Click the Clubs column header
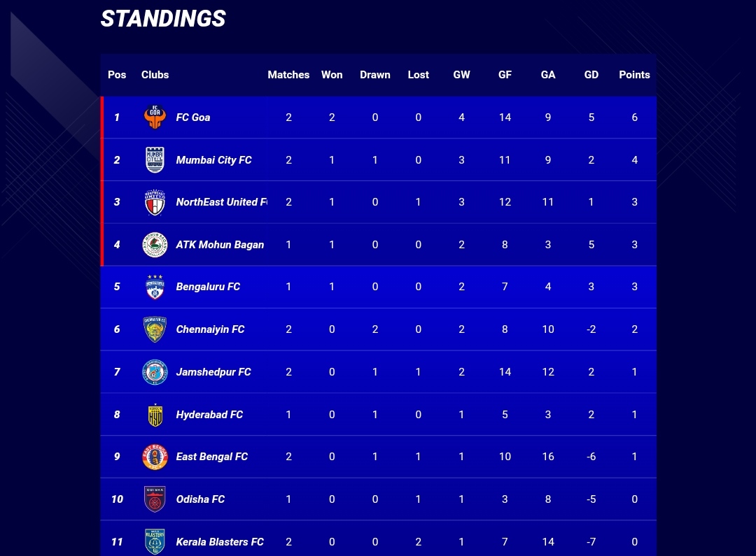This screenshot has height=556, width=756. coord(155,75)
